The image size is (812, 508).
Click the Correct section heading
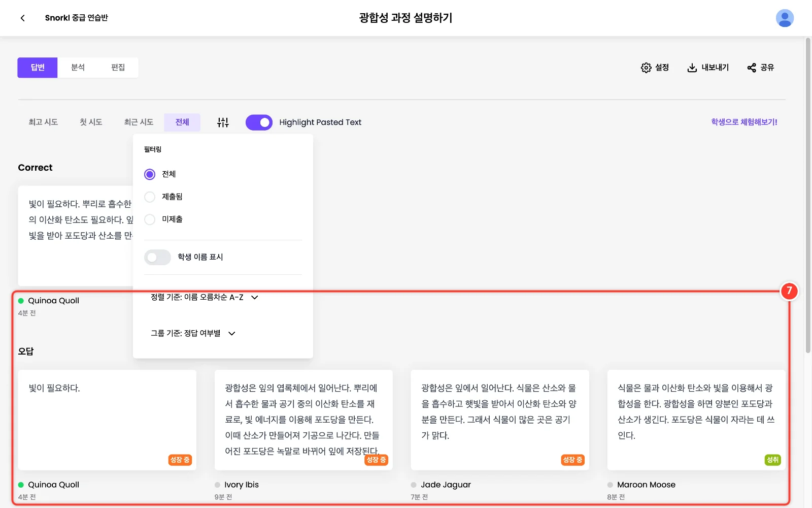click(x=35, y=168)
